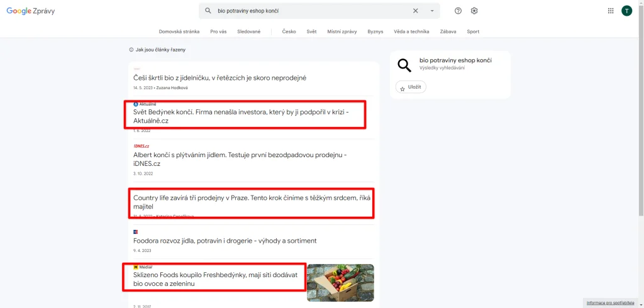Screen dimensions: 644x308
Task: Go to Domovská stránka tab
Action: (179, 31)
